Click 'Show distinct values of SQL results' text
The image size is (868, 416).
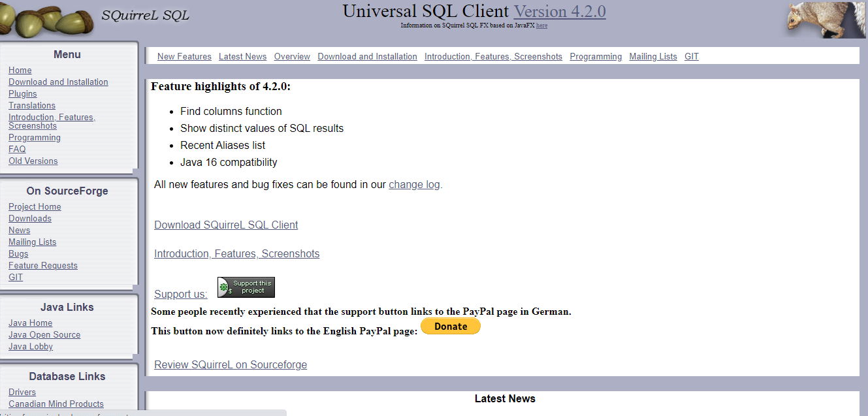pos(262,129)
